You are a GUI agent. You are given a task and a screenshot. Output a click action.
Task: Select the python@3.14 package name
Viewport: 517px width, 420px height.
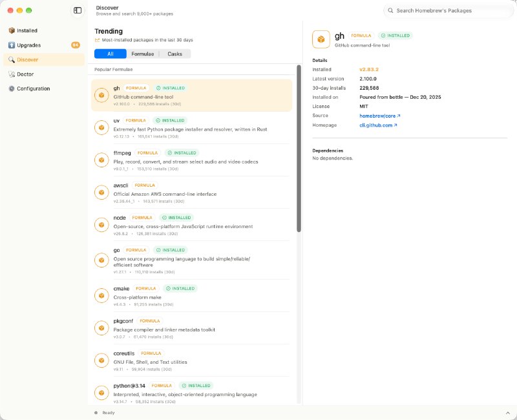click(x=129, y=386)
